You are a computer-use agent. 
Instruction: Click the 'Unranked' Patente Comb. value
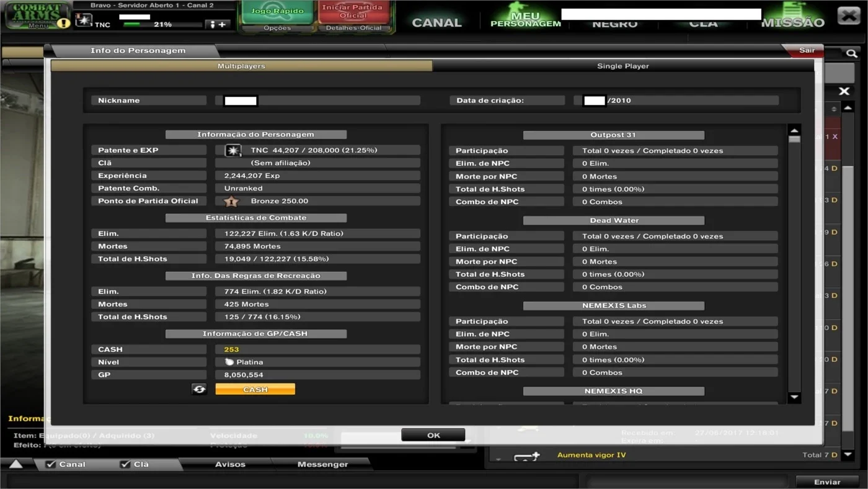coord(243,188)
